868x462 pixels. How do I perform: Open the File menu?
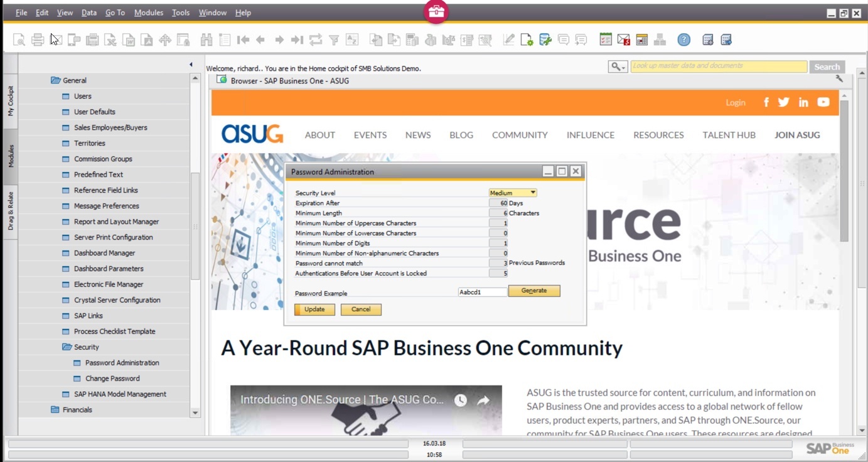[x=21, y=13]
